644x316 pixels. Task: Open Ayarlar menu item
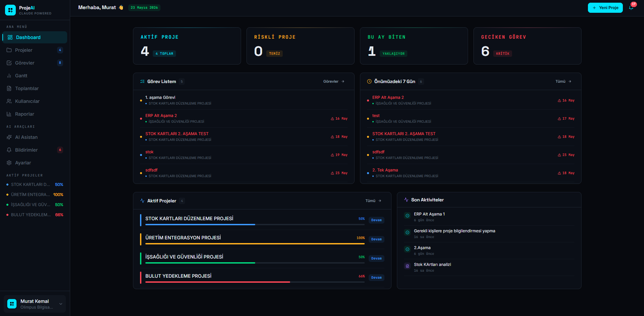click(35, 163)
